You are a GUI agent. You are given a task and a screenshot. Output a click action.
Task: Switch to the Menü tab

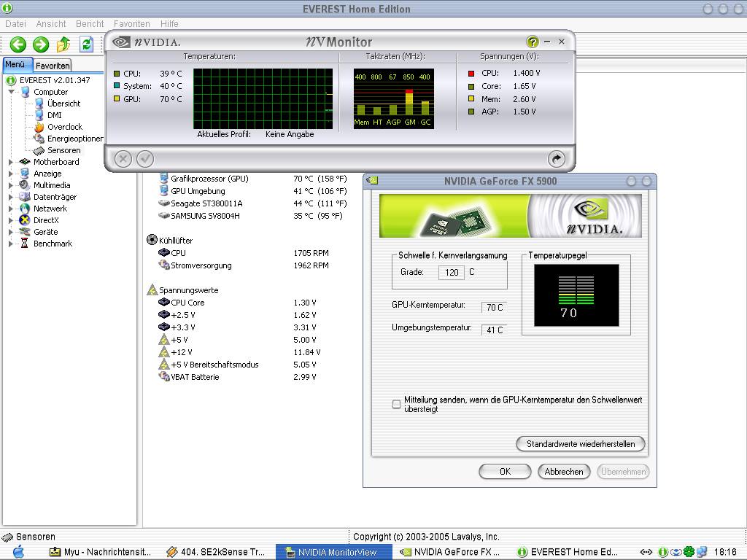[18, 65]
